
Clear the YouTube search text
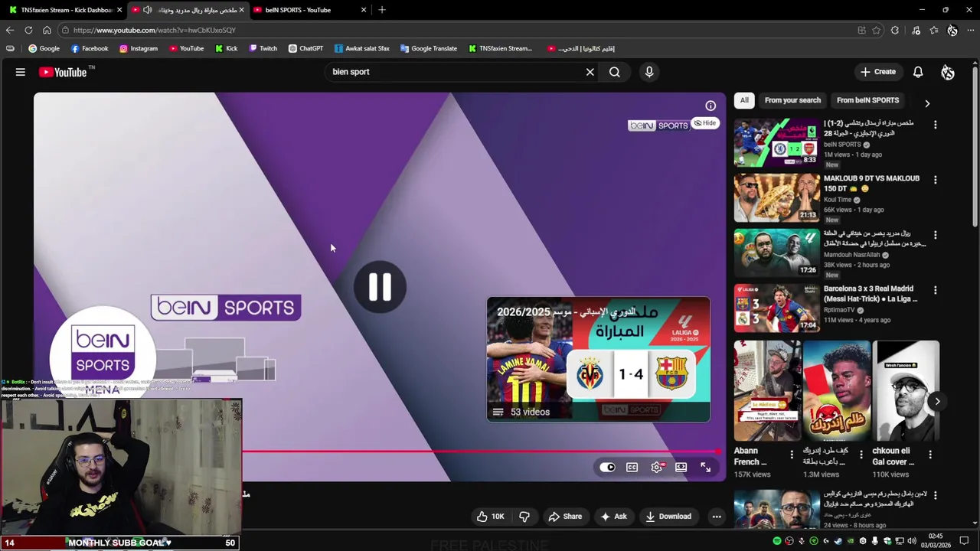point(590,72)
